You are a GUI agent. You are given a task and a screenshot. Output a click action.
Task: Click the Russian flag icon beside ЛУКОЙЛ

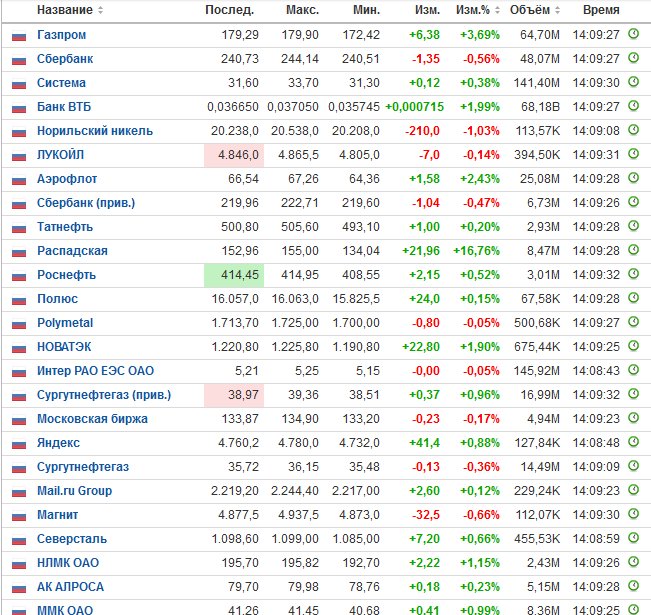point(19,157)
